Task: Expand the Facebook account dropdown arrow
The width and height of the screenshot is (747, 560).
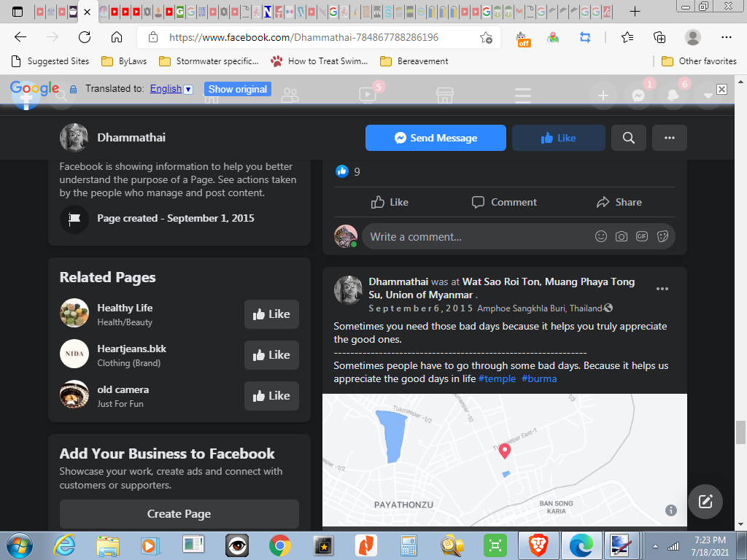Action: (708, 96)
